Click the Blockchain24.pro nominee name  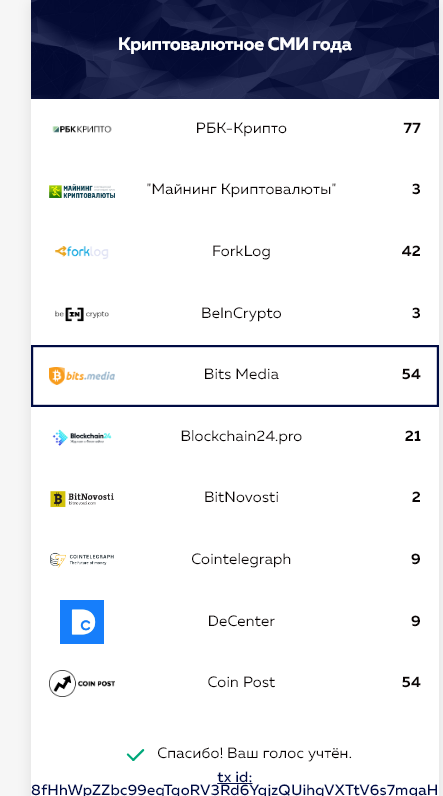click(x=241, y=436)
